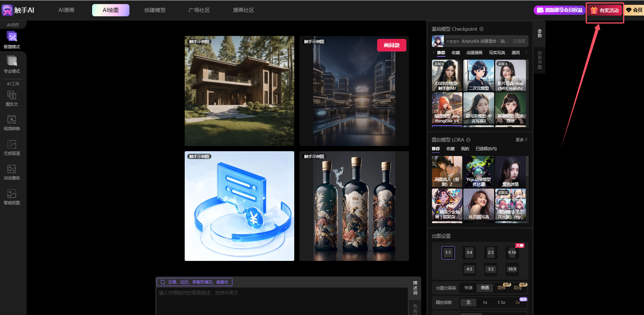
Task: Choose the 4:3 aspect ratio
Action: pyautogui.click(x=469, y=269)
